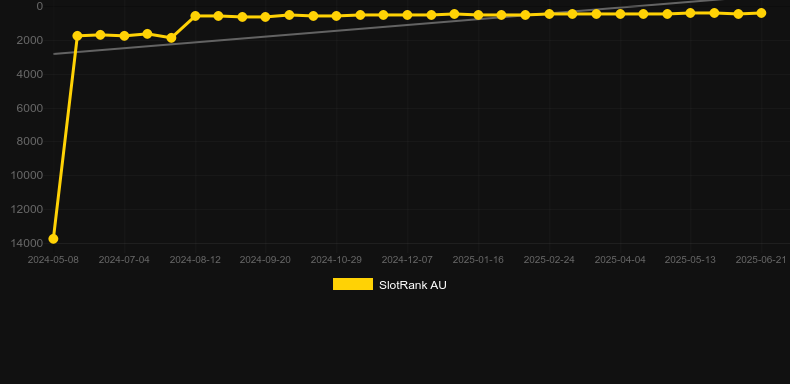Select the data point above 2025-01-16
The height and width of the screenshot is (384, 790).
(478, 15)
